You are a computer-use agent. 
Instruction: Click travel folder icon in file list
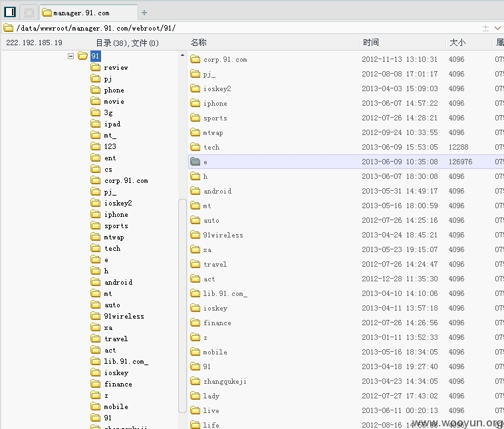coord(195,264)
